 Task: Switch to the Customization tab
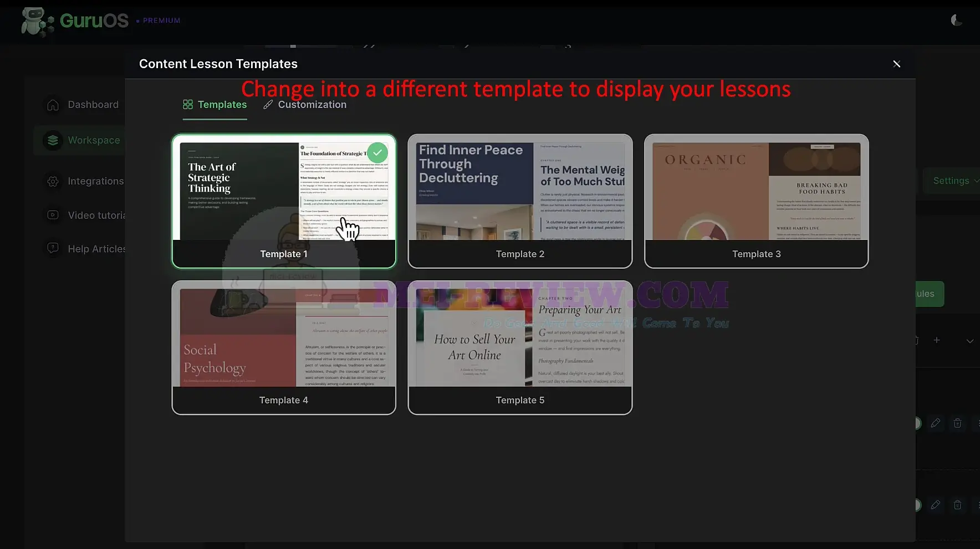coord(305,105)
